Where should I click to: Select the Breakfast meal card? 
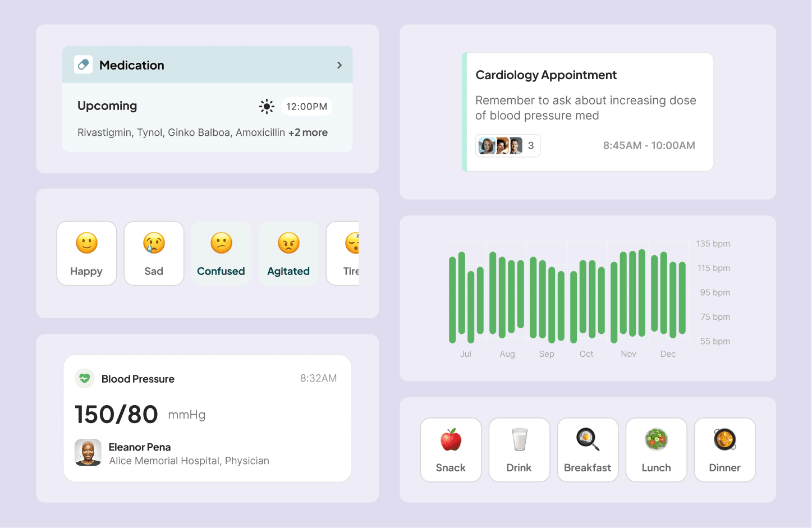point(588,449)
